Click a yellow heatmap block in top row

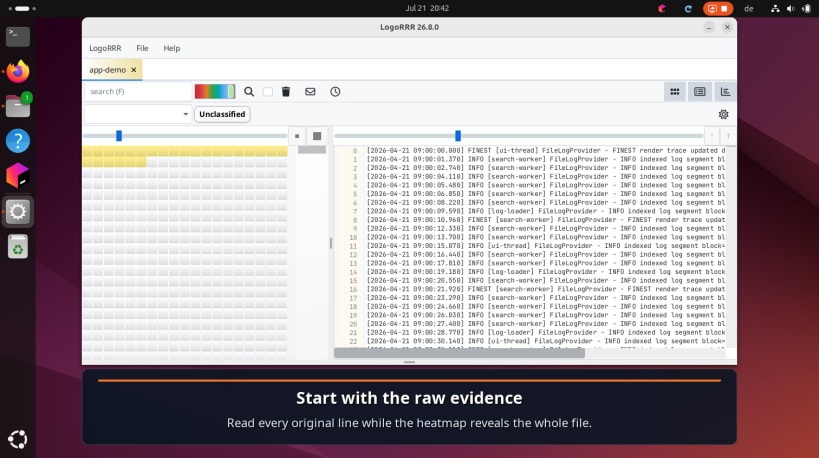(185, 151)
